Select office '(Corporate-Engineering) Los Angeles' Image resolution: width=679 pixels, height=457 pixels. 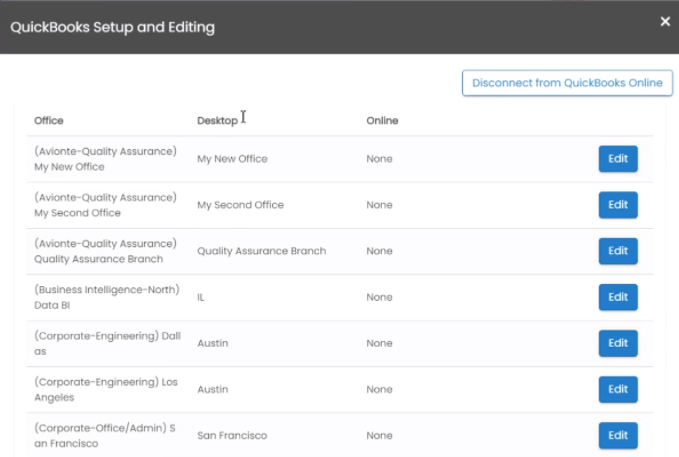point(106,389)
